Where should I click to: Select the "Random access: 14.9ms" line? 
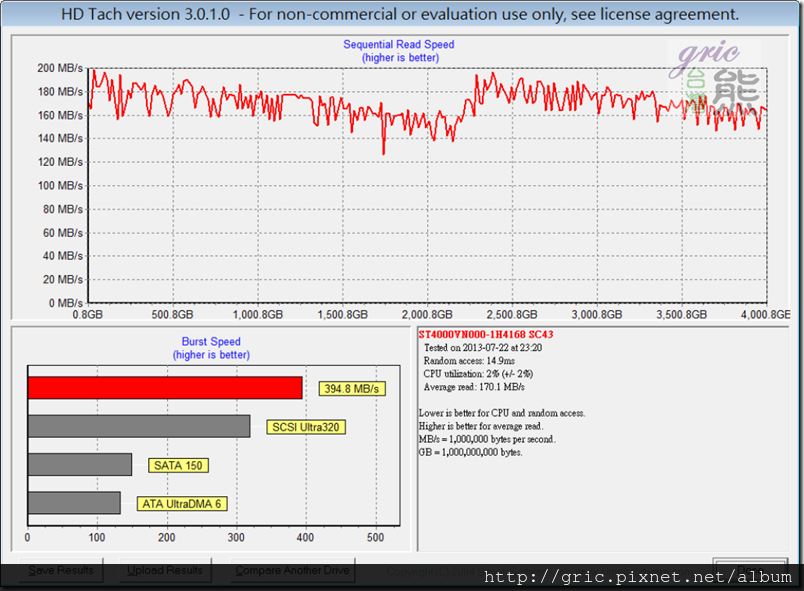[469, 361]
